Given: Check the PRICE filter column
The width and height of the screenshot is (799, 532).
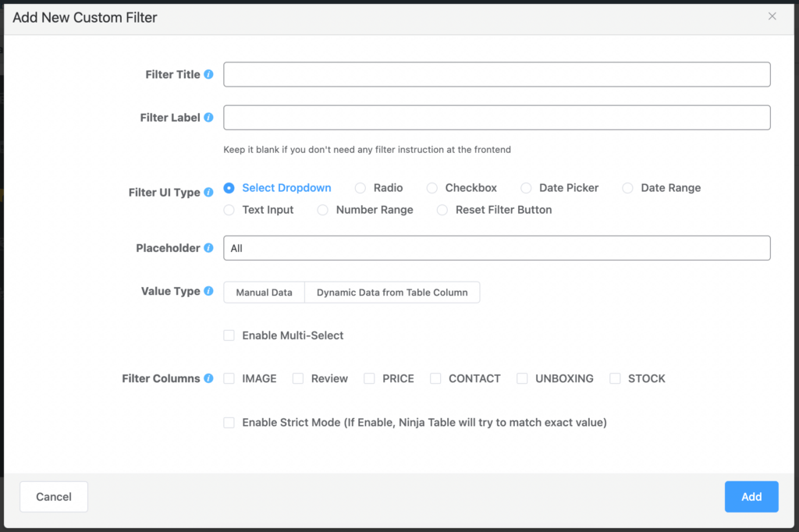Looking at the screenshot, I should tap(369, 378).
